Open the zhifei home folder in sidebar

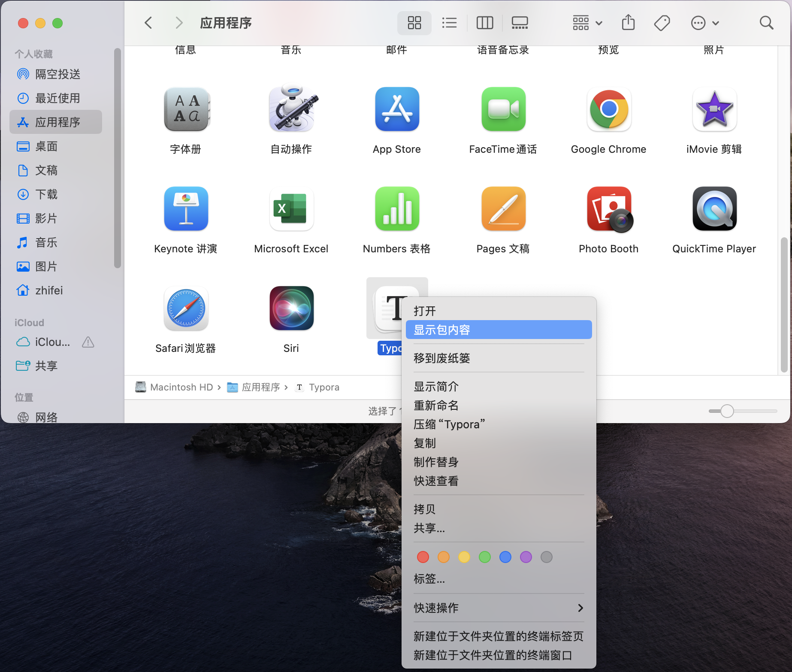click(x=56, y=291)
